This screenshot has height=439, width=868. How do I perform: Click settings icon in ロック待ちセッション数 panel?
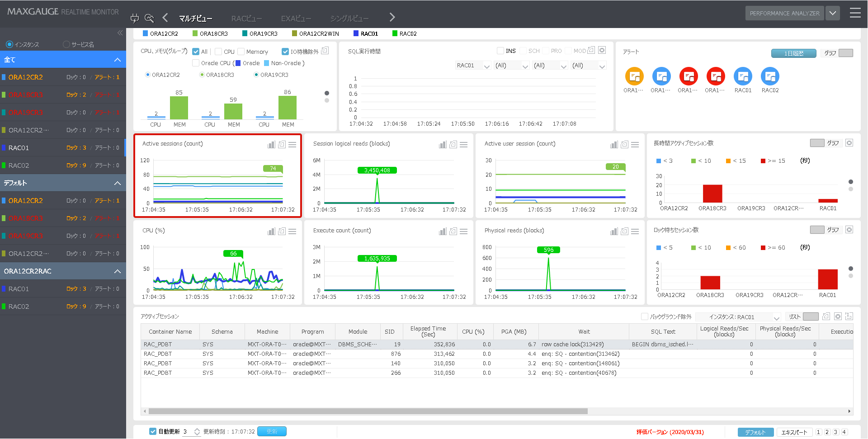[x=849, y=230]
